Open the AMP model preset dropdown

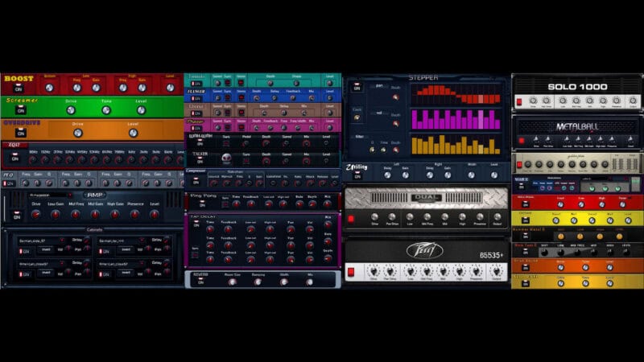pos(51,195)
